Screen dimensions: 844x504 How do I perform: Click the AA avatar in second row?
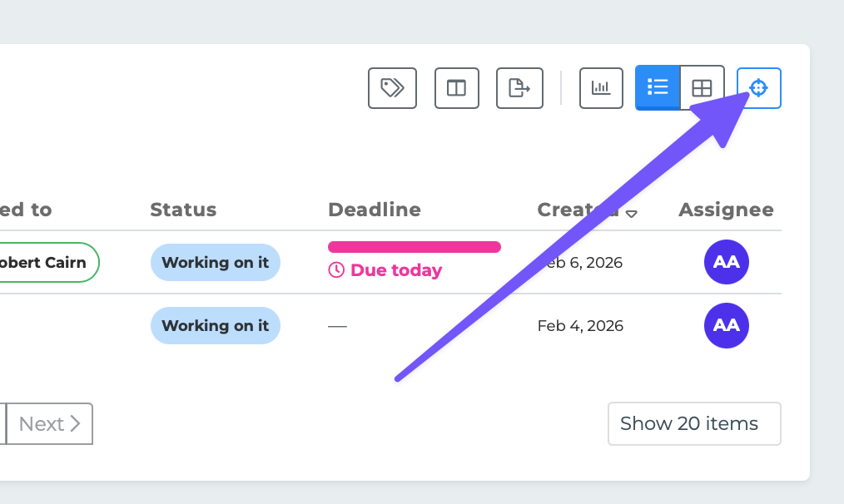click(727, 325)
